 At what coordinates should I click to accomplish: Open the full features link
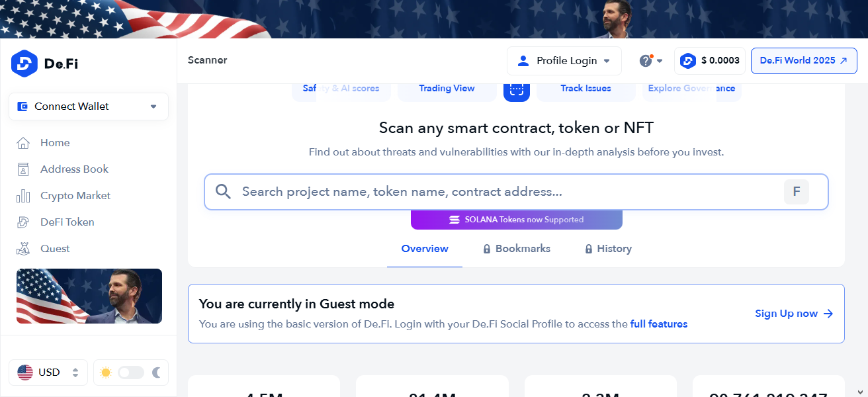click(x=658, y=324)
